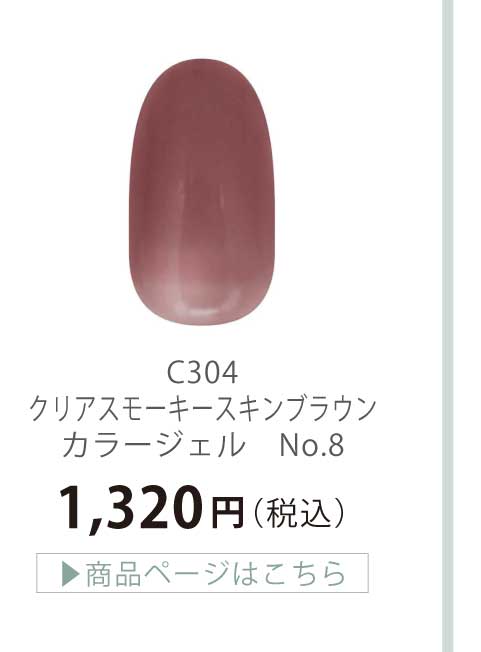The width and height of the screenshot is (481, 652).
Task: Select the brown nail color swatch
Action: 202,192
